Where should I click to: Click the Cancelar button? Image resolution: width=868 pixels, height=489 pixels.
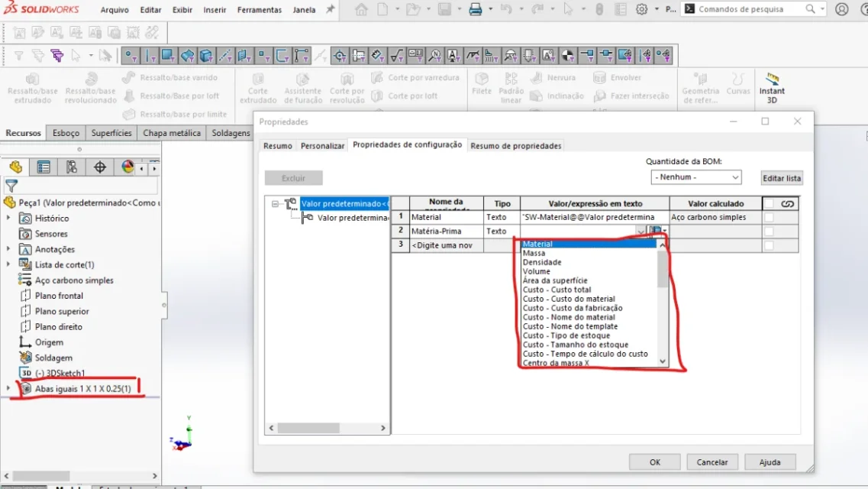(712, 461)
